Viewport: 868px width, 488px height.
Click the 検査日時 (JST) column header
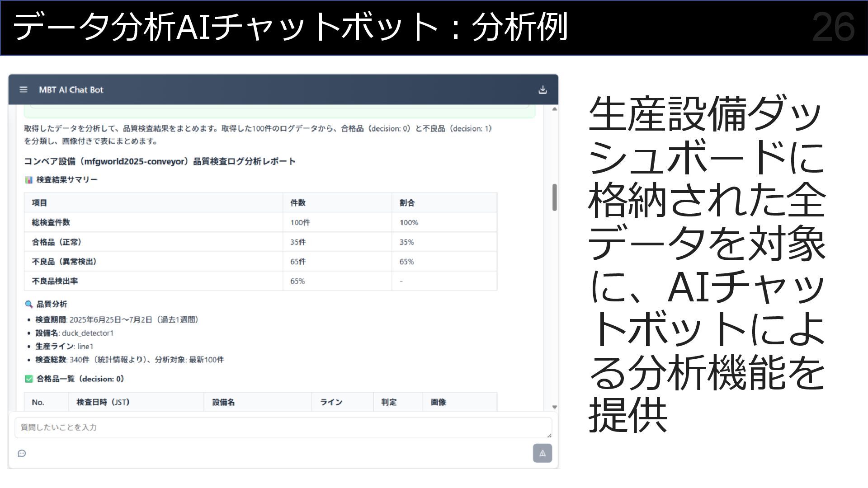[x=103, y=402]
